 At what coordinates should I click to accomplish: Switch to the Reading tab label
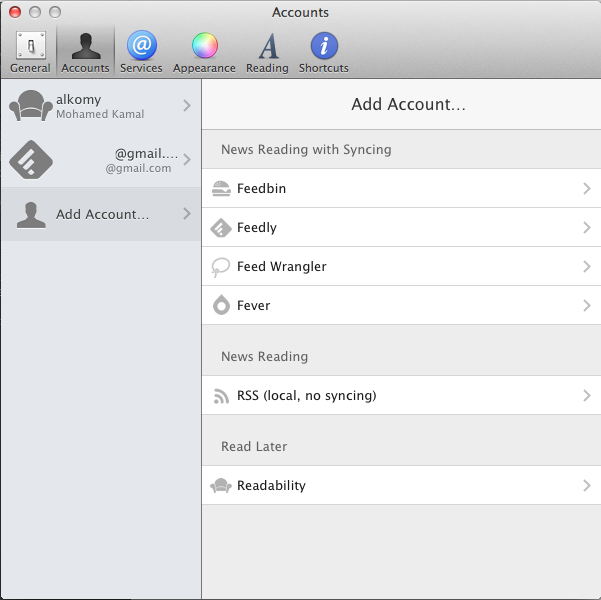[267, 68]
